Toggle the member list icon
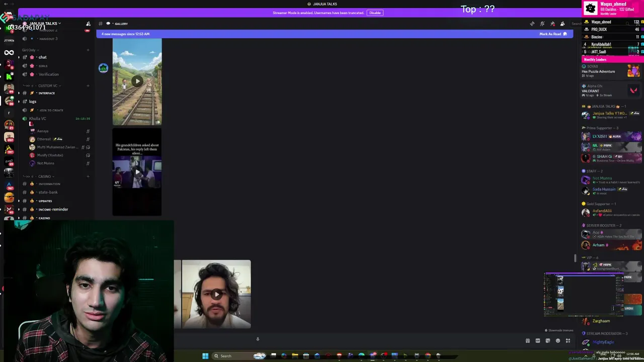Image resolution: width=644 pixels, height=362 pixels. (562, 24)
